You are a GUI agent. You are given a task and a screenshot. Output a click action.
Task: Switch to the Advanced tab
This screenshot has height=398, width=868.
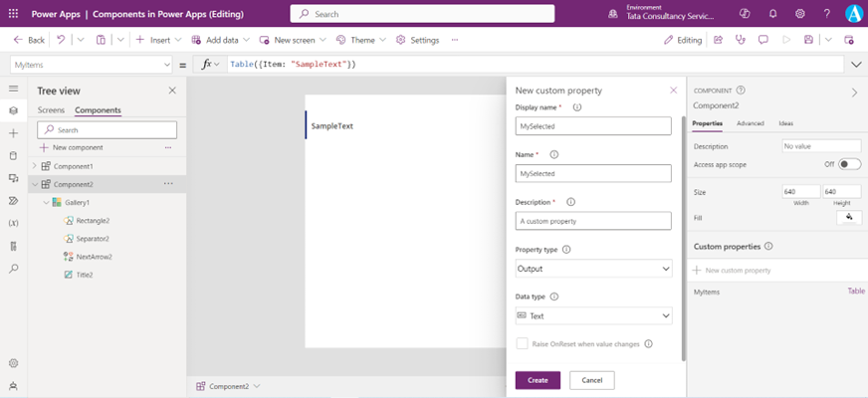click(750, 123)
